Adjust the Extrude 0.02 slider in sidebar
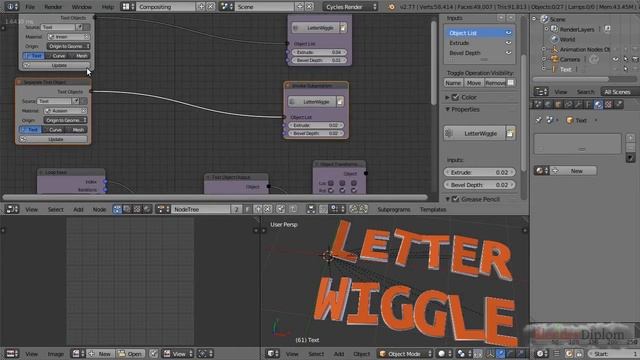Image resolution: width=640 pixels, height=360 pixels. pyautogui.click(x=479, y=172)
